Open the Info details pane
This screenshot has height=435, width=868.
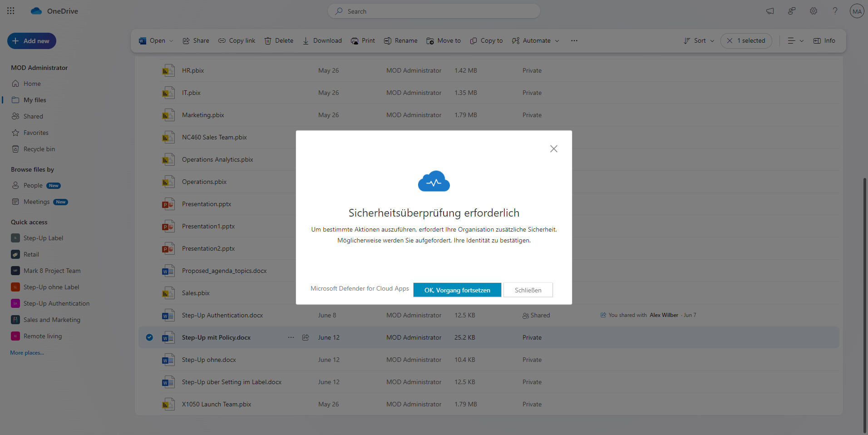coord(824,40)
